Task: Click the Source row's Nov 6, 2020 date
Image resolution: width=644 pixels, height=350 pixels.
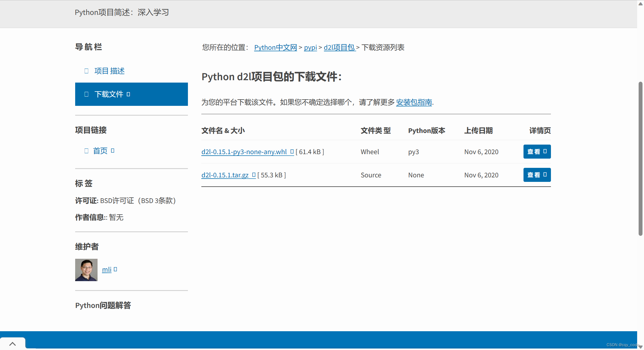Action: point(481,175)
